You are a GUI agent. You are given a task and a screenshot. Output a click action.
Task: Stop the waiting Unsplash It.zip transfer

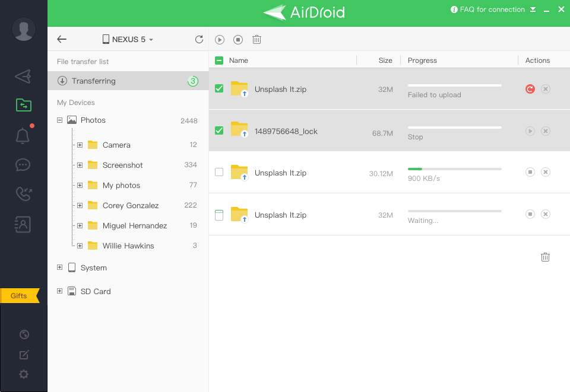coord(530,214)
